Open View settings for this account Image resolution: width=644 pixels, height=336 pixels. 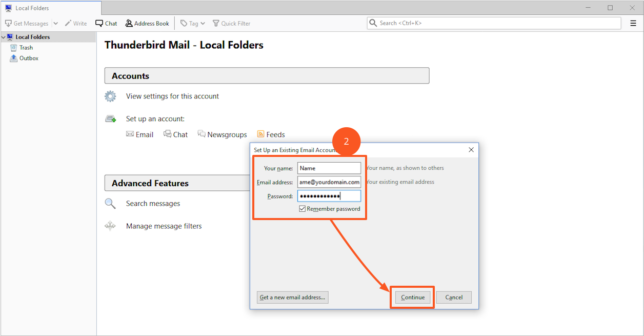tap(172, 96)
